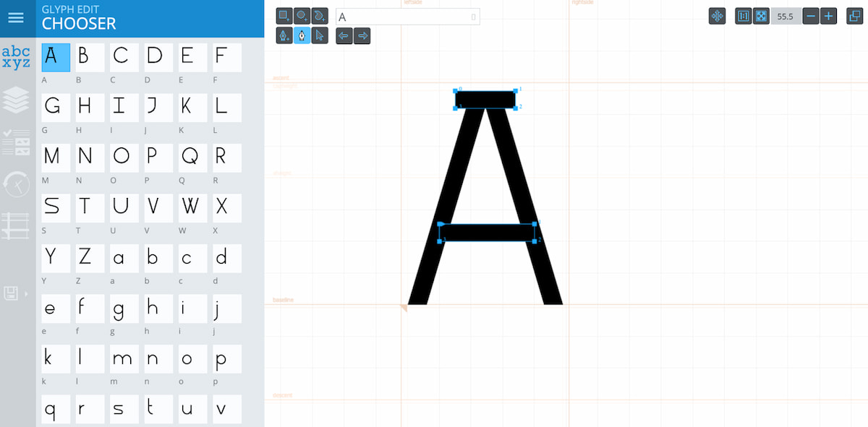Select the new Path shape tool

(320, 14)
